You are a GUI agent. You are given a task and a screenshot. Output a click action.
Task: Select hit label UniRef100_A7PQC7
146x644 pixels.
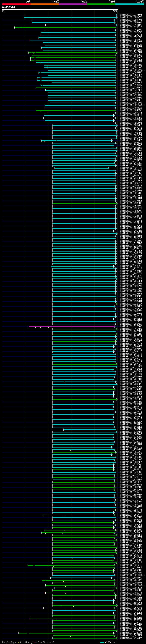point(131,120)
